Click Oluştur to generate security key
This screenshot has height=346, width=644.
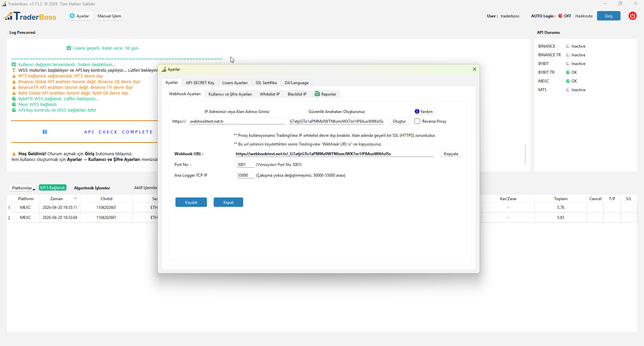[399, 121]
